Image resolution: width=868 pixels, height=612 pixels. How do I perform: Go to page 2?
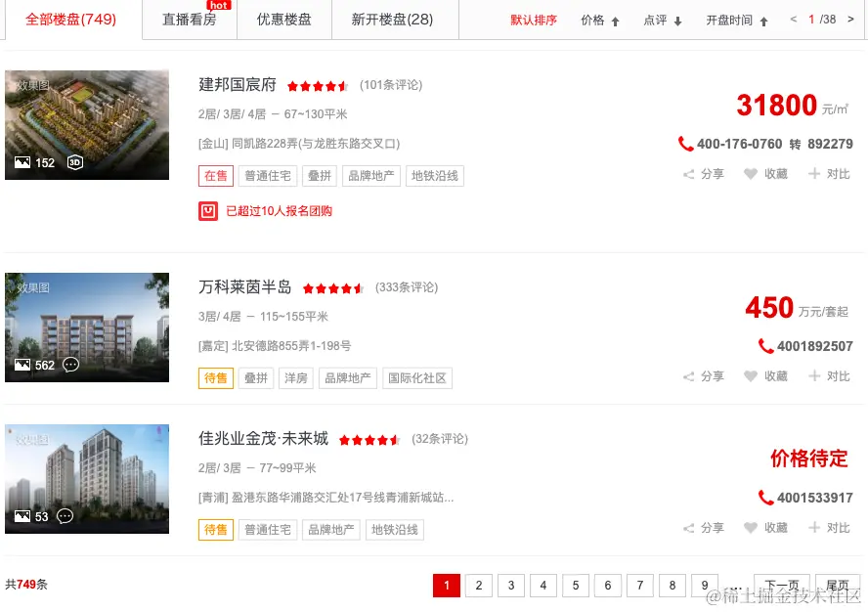[x=479, y=586]
